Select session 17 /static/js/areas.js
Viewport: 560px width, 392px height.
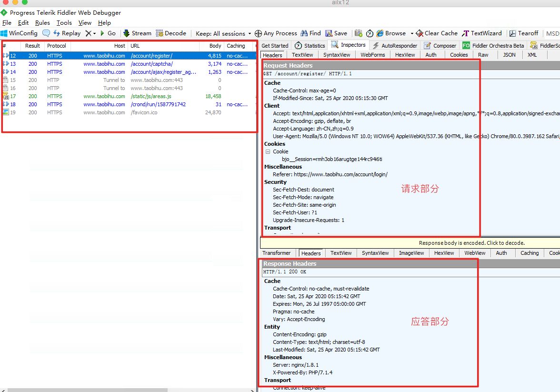click(x=129, y=97)
